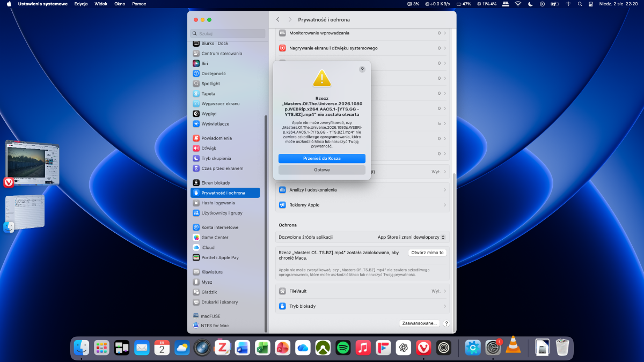Select Czas przed ekranem in sidebar

tap(225, 168)
